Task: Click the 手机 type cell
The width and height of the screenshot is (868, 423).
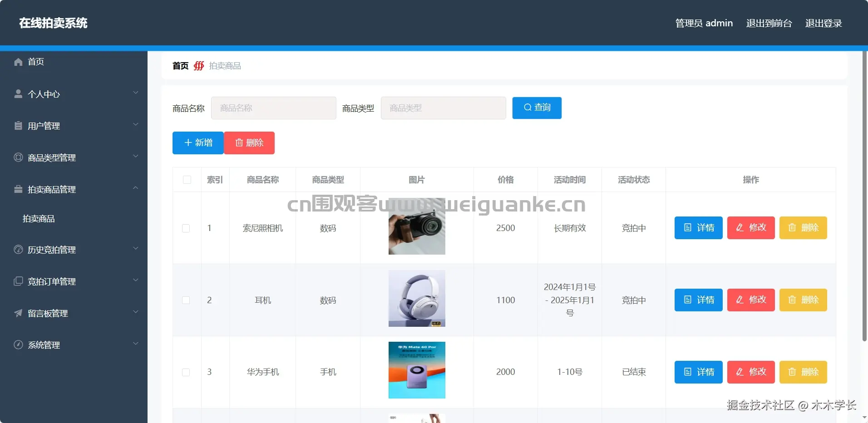Action: click(x=328, y=372)
